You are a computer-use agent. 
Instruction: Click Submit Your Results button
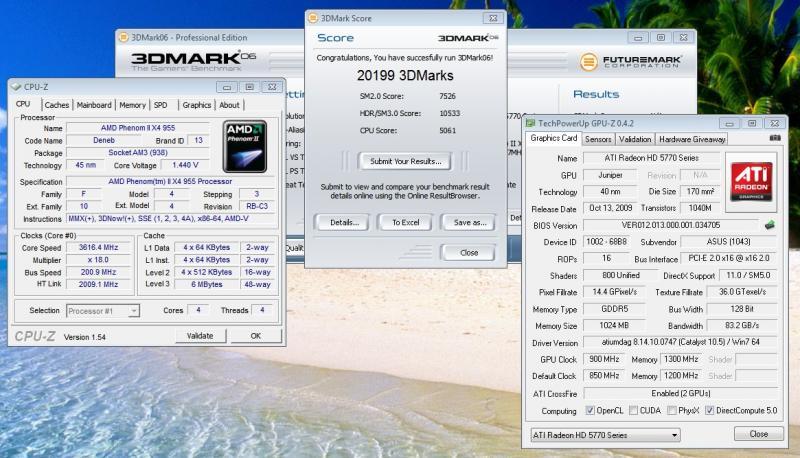406,161
